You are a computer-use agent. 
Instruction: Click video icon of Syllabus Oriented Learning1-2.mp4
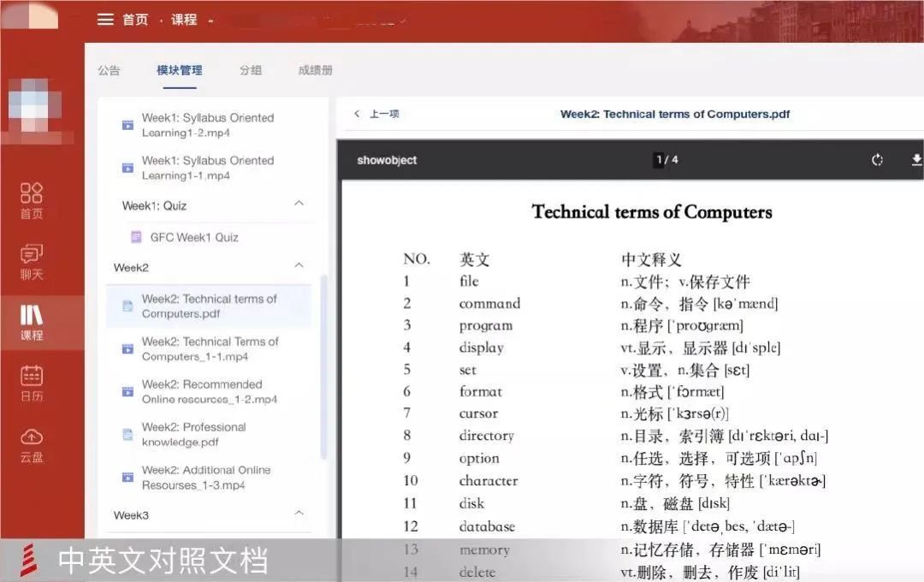pos(127,125)
